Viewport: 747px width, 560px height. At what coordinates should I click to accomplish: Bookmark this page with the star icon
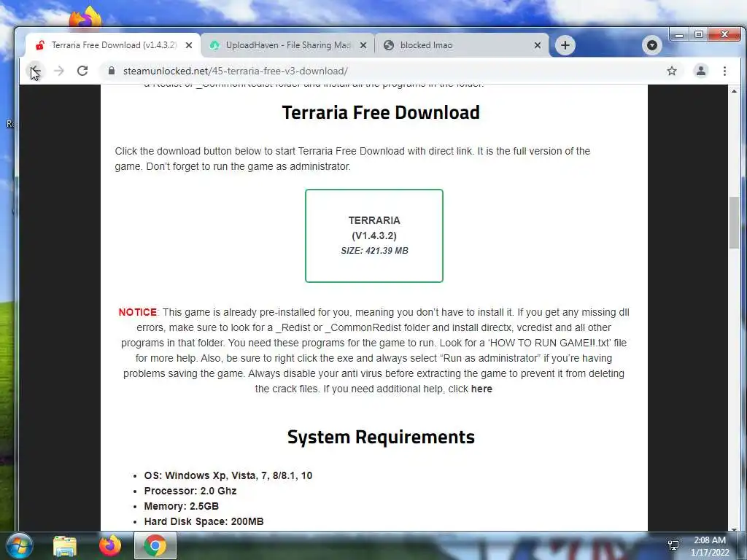pyautogui.click(x=672, y=71)
